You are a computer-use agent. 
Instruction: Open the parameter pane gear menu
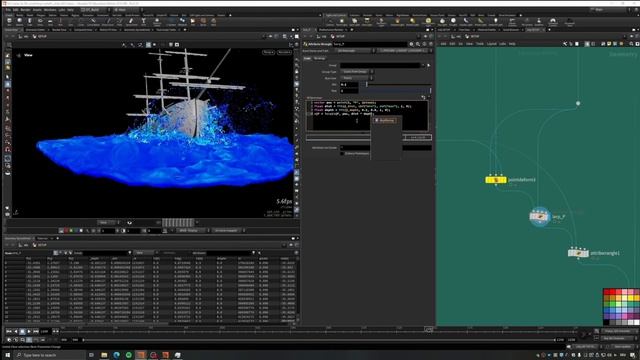[411, 44]
